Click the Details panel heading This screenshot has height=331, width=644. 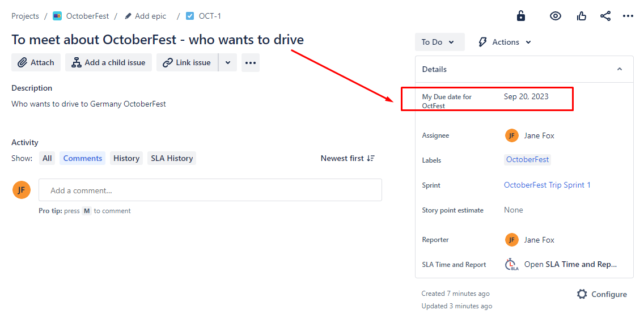click(x=434, y=69)
